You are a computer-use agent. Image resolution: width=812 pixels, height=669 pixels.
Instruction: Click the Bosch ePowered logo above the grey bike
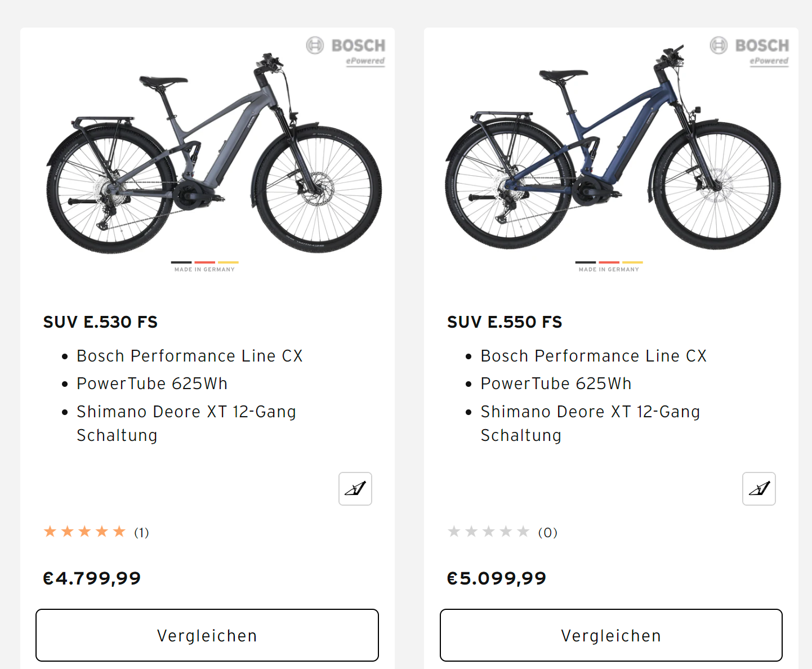(x=346, y=51)
